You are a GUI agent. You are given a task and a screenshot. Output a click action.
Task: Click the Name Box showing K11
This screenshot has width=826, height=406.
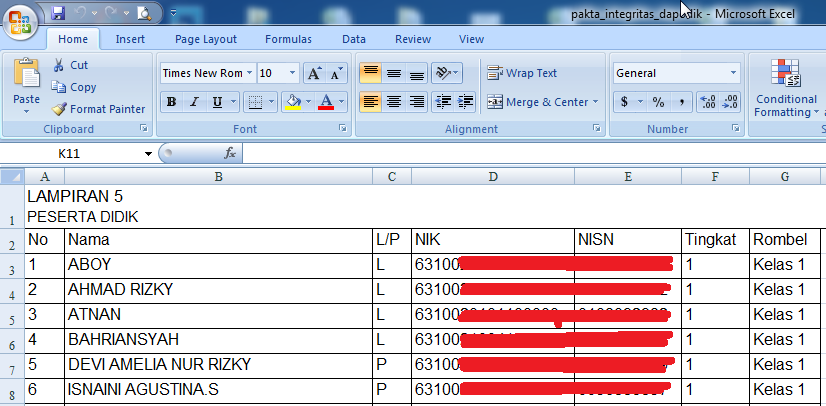click(95, 153)
